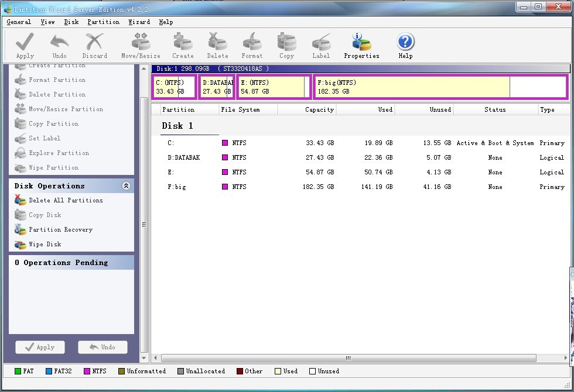The height and width of the screenshot is (392, 574).
Task: Click the 0 Operations Pending header
Action: click(71, 263)
